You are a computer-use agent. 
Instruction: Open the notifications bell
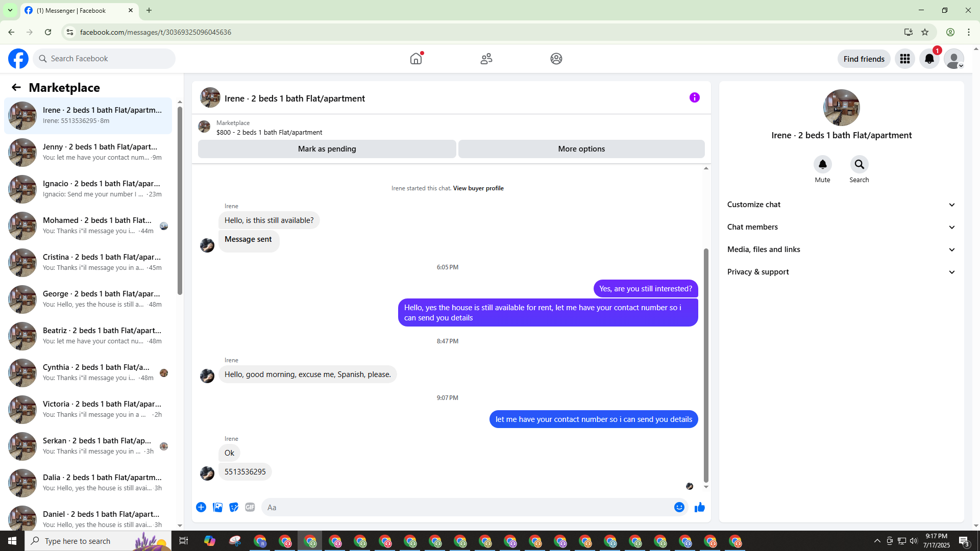pyautogui.click(x=929, y=59)
